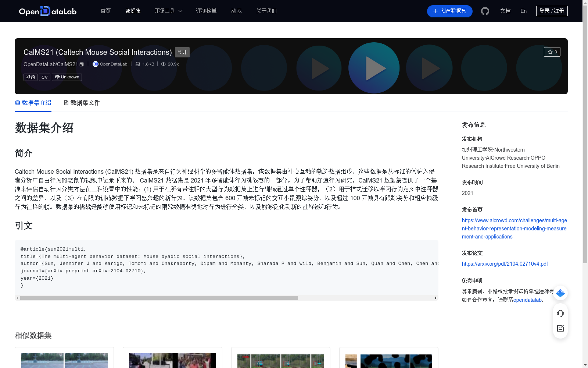The width and height of the screenshot is (588, 368).
Task: Click the page vertical scrollbar thumb
Action: point(585,134)
